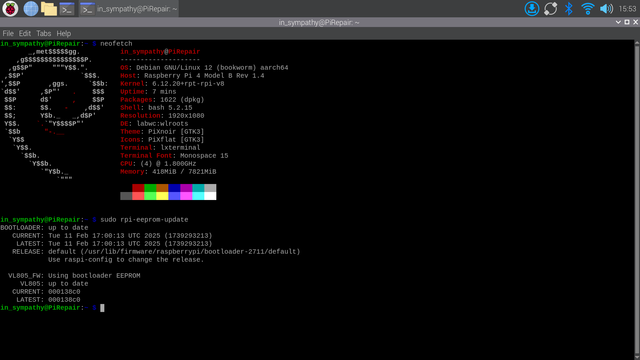Image resolution: width=640 pixels, height=360 pixels.
Task: Click the 'VL805: up to date' line
Action: tap(54, 284)
